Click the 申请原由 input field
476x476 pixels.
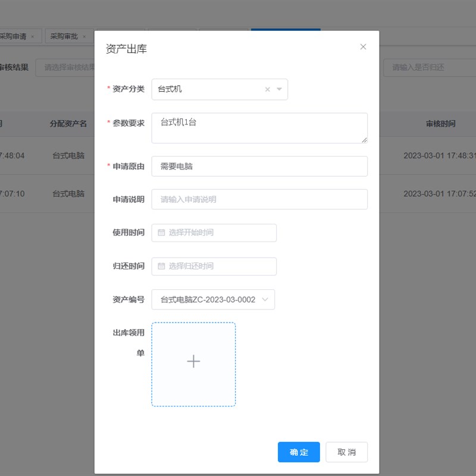[x=259, y=167]
